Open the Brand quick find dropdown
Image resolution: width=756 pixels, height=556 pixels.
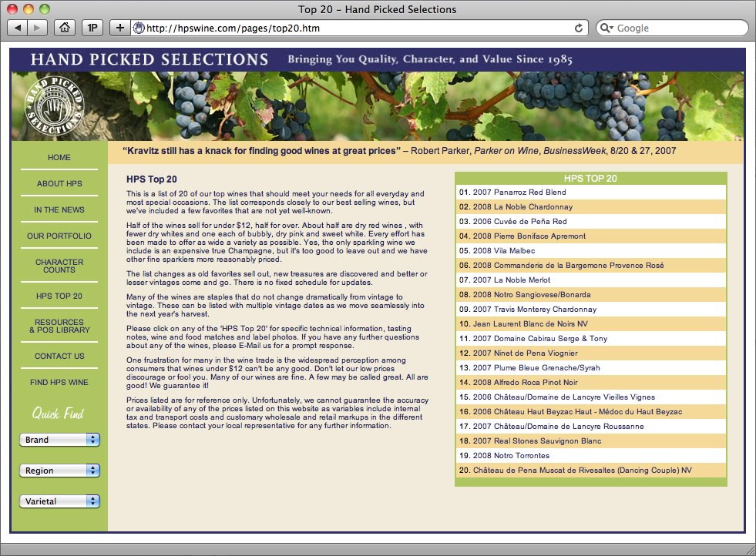coord(59,440)
